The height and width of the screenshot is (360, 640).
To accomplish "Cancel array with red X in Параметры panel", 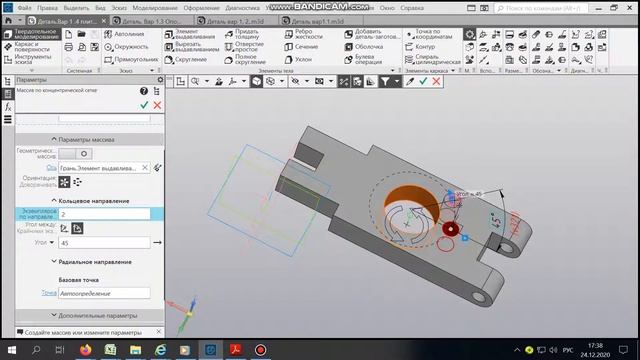I will click(157, 105).
